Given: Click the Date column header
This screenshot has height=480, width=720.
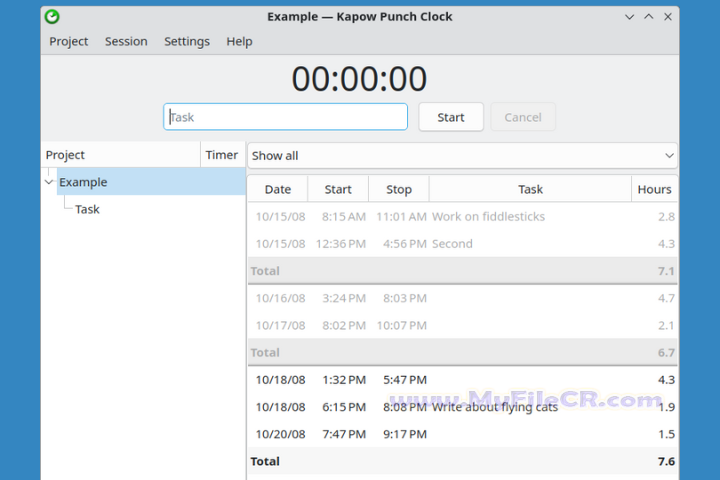Looking at the screenshot, I should (x=278, y=189).
